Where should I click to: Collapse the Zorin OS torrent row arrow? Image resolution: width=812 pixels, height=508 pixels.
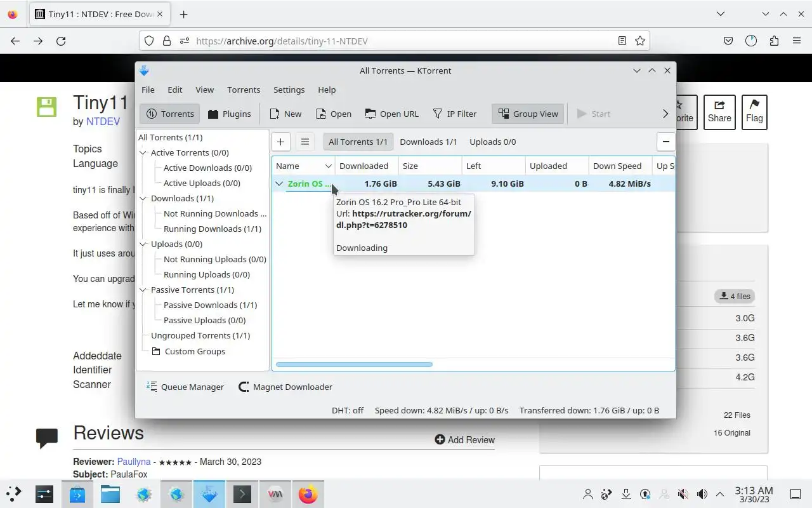pos(279,184)
